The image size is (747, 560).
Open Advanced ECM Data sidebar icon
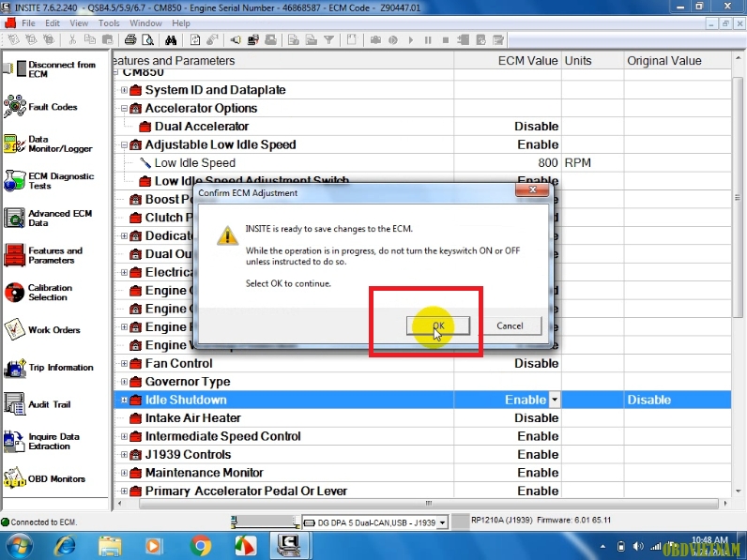coord(14,219)
